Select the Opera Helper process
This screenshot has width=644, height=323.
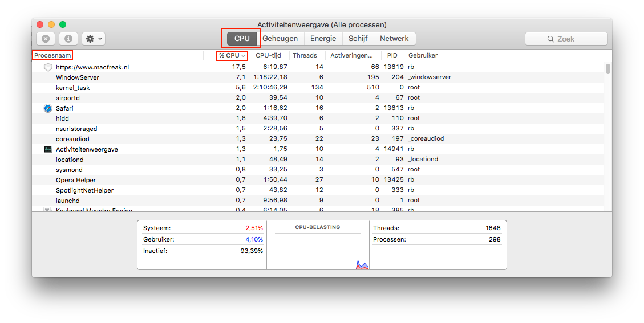(75, 180)
